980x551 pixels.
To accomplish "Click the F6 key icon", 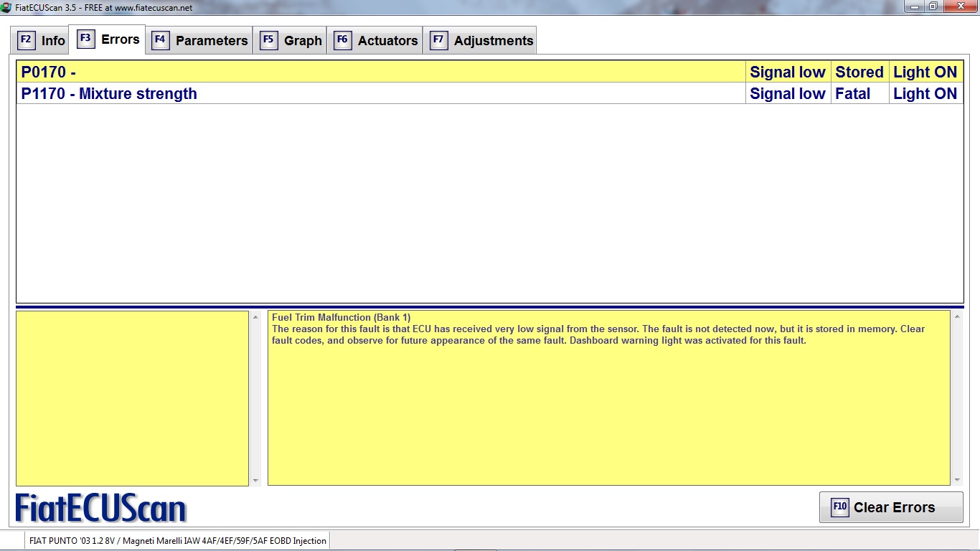I will 342,40.
